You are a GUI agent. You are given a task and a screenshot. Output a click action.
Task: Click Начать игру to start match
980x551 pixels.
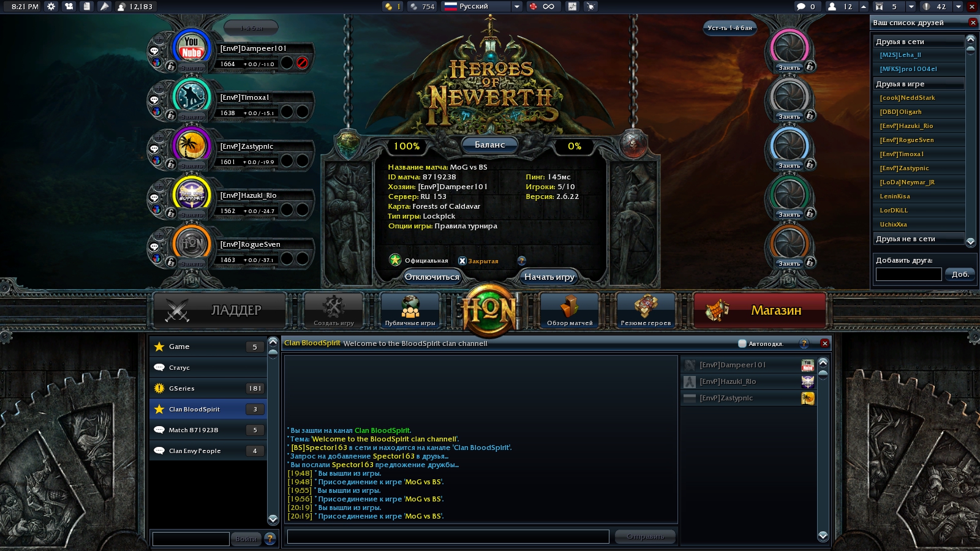[549, 277]
